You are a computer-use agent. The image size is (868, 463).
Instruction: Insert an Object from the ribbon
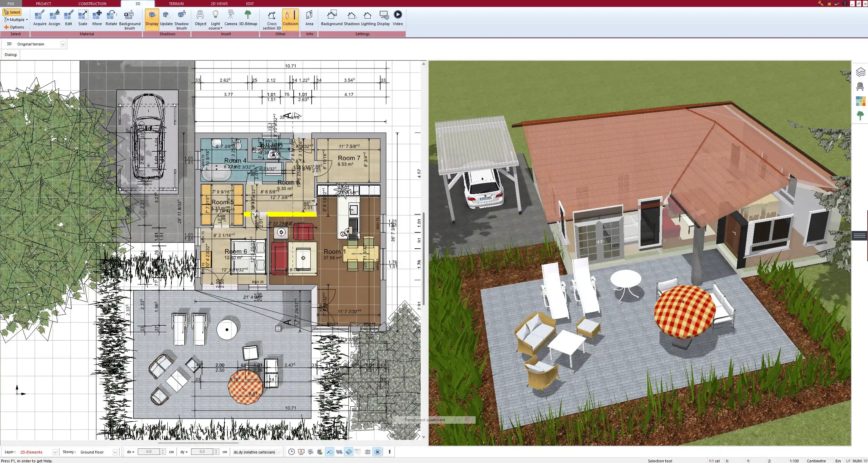pyautogui.click(x=200, y=18)
